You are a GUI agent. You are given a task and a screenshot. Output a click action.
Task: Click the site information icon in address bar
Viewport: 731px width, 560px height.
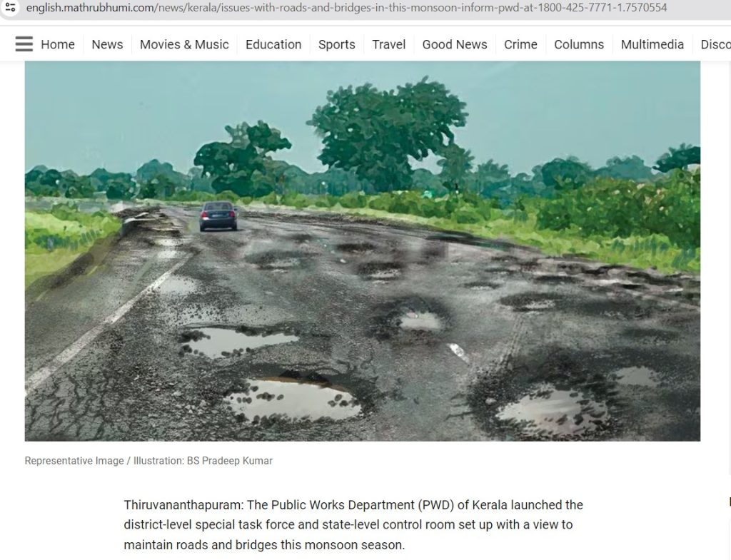coord(10,7)
